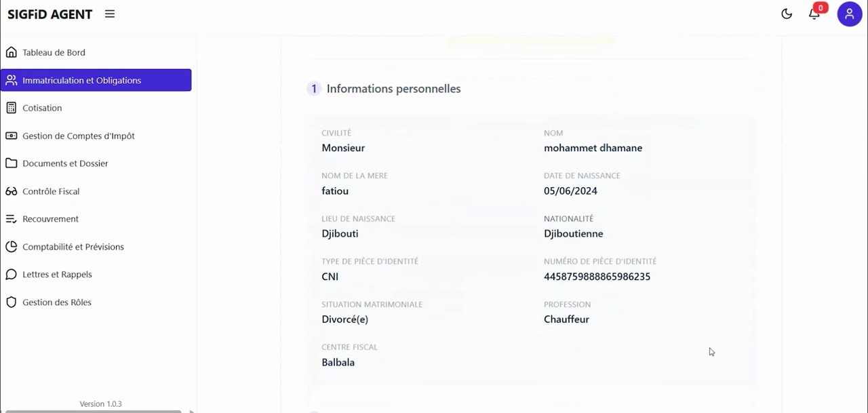Select the Contrôle Fiscal glasses icon
The image size is (868, 413).
[x=12, y=191]
